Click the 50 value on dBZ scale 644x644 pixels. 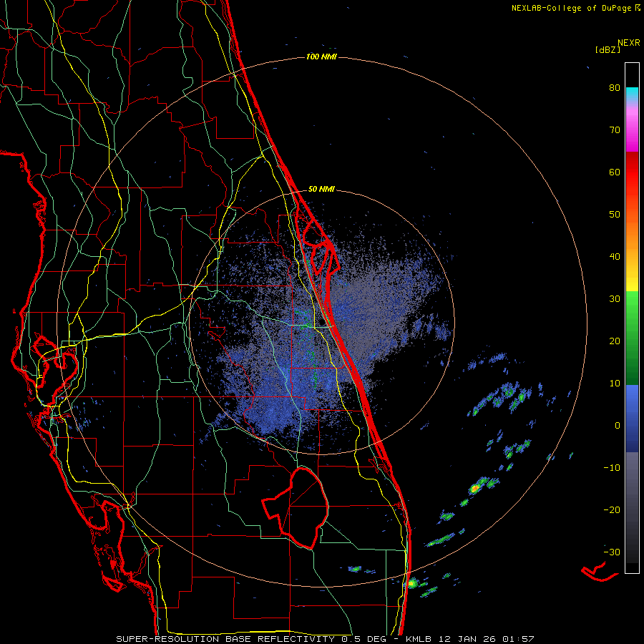(x=615, y=215)
